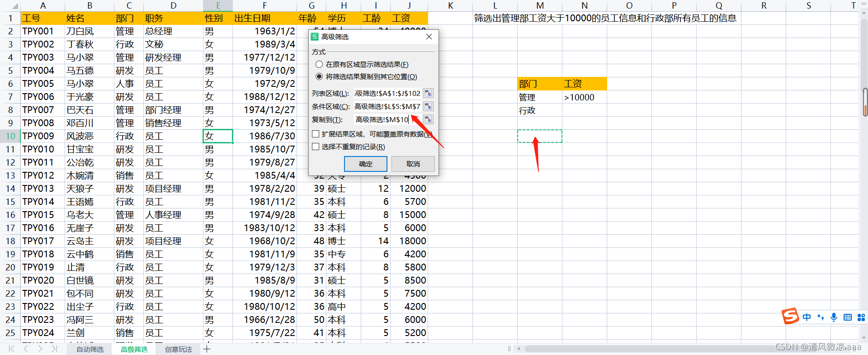Image resolution: width=868 pixels, height=355 pixels.
Task: Switch to the 自动筛选 sheet tab
Action: pos(90,349)
